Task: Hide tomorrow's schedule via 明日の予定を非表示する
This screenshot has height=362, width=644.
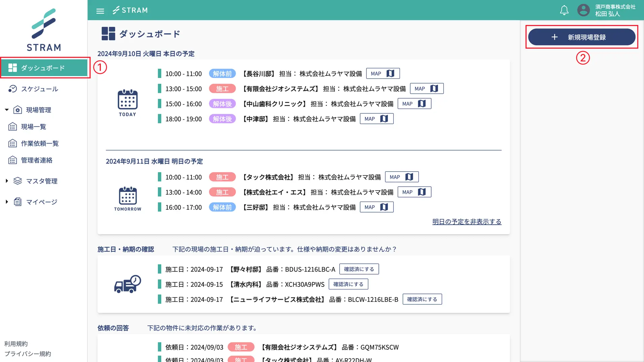Action: coord(467,222)
